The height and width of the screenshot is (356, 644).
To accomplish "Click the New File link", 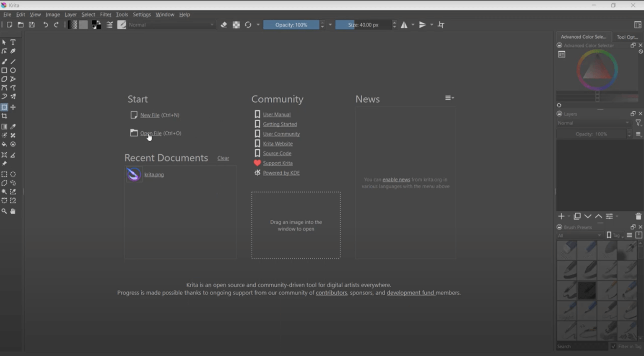I will click(x=150, y=115).
